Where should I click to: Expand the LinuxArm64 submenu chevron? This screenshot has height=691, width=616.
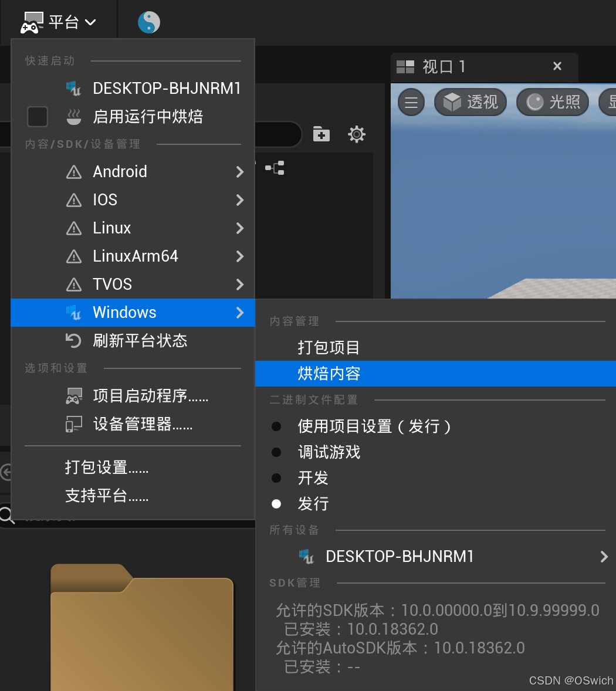240,256
